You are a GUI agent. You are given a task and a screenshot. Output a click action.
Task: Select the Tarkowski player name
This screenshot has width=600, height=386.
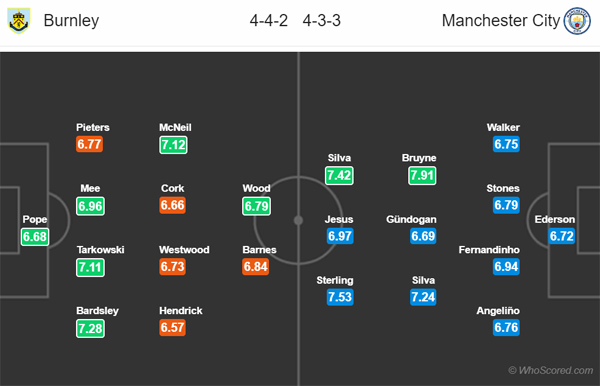[100, 250]
